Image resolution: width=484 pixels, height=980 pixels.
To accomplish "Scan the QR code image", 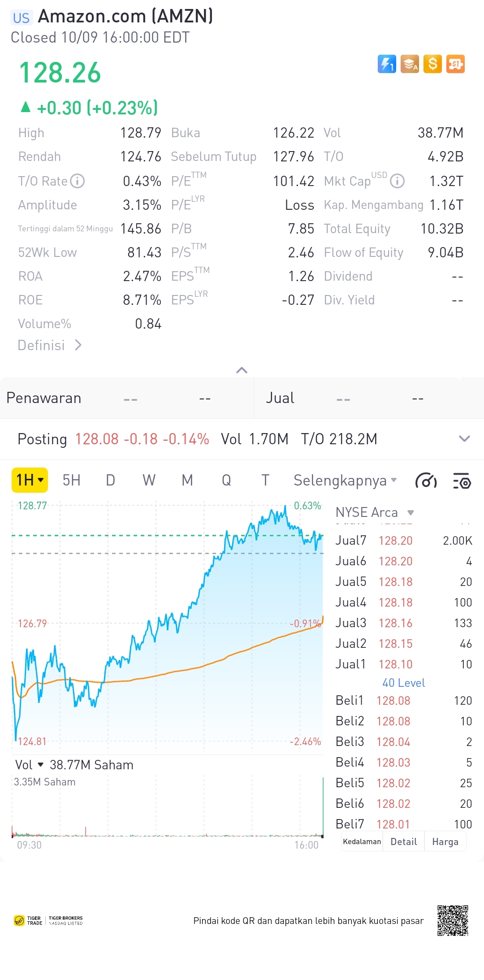I will (453, 920).
